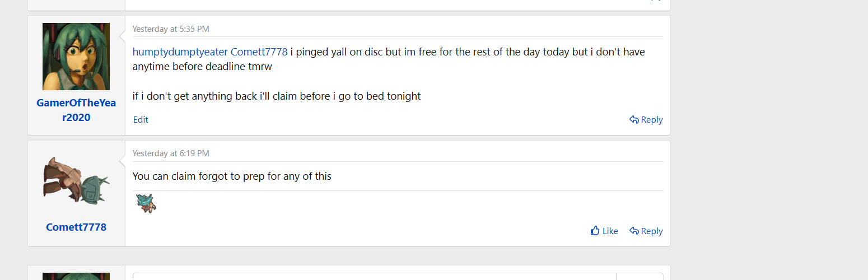Click the narrow box right of the reply editor
Screen dimensions: 868x280
pos(640,276)
